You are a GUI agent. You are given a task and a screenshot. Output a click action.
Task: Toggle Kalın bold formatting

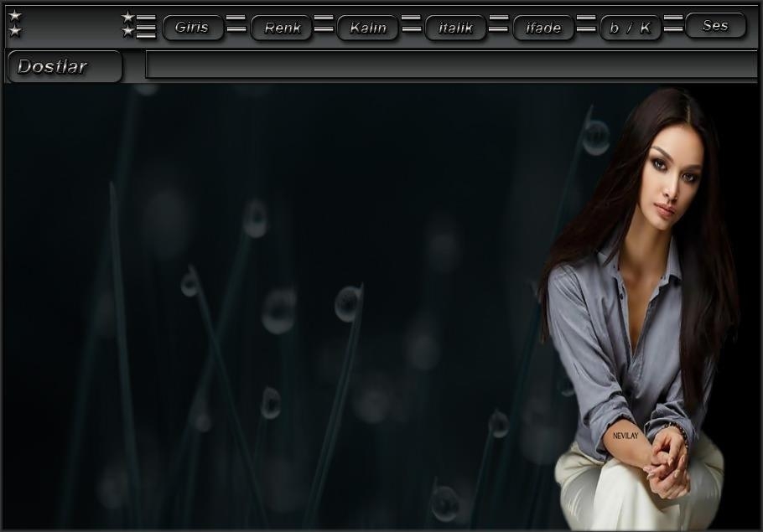tap(368, 28)
